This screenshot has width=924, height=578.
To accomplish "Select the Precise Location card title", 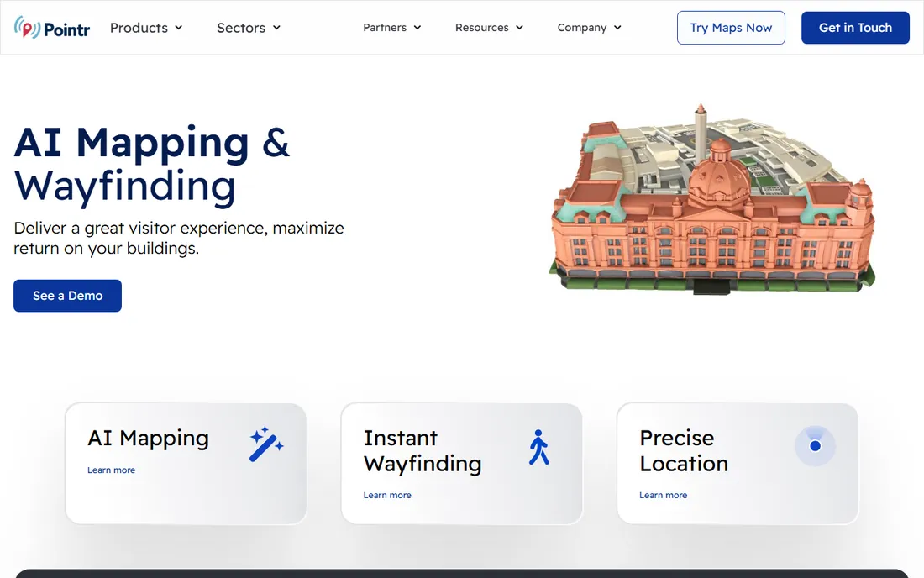I will click(684, 451).
